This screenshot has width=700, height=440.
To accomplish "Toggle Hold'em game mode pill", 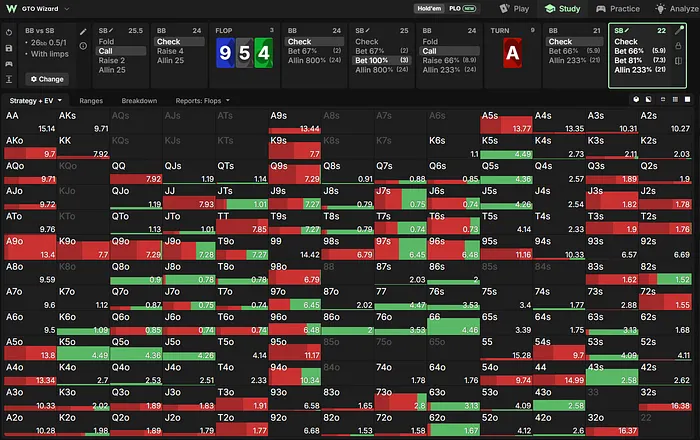I will click(429, 8).
